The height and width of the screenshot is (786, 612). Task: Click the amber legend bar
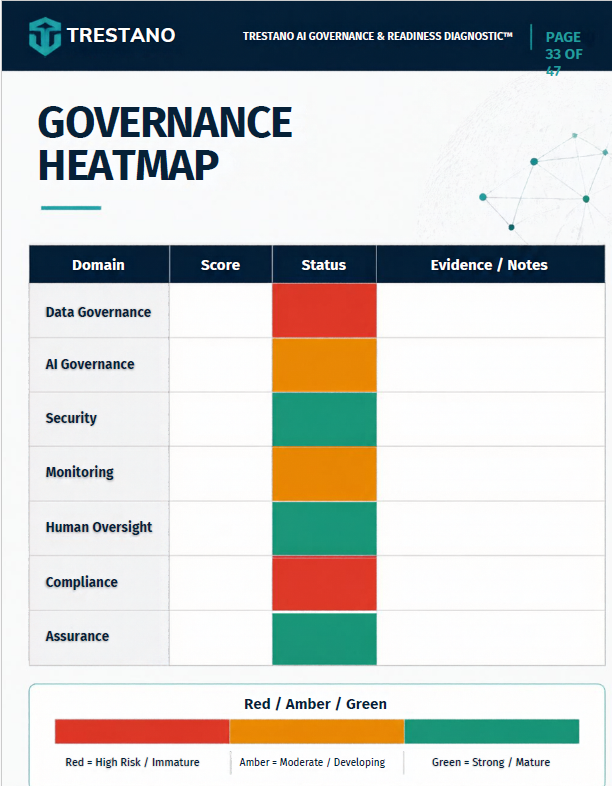click(317, 731)
